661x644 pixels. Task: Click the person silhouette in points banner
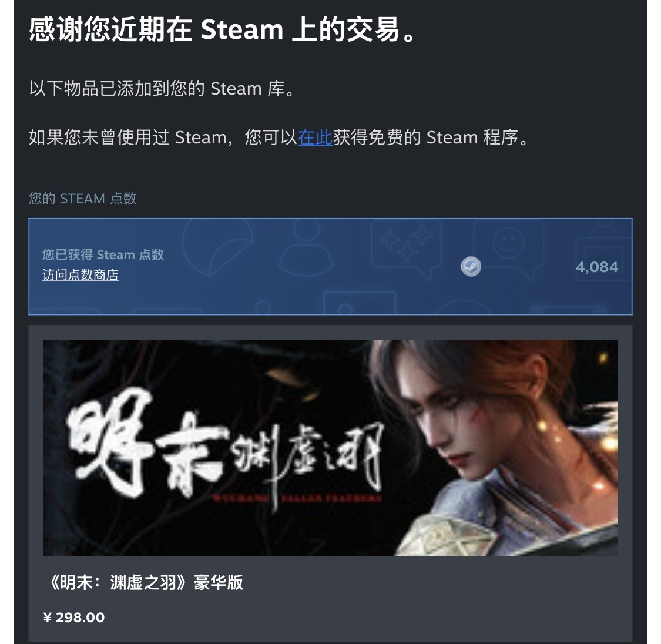click(x=307, y=249)
